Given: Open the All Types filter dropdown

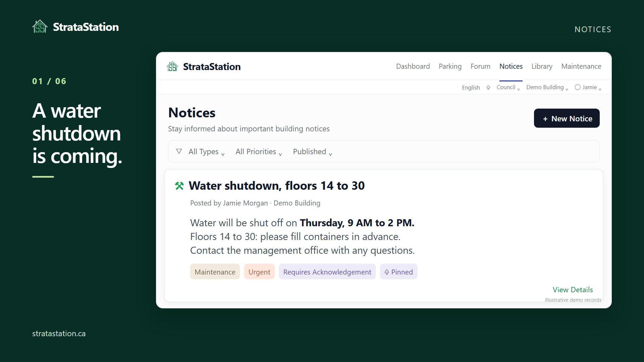Looking at the screenshot, I should (206, 152).
